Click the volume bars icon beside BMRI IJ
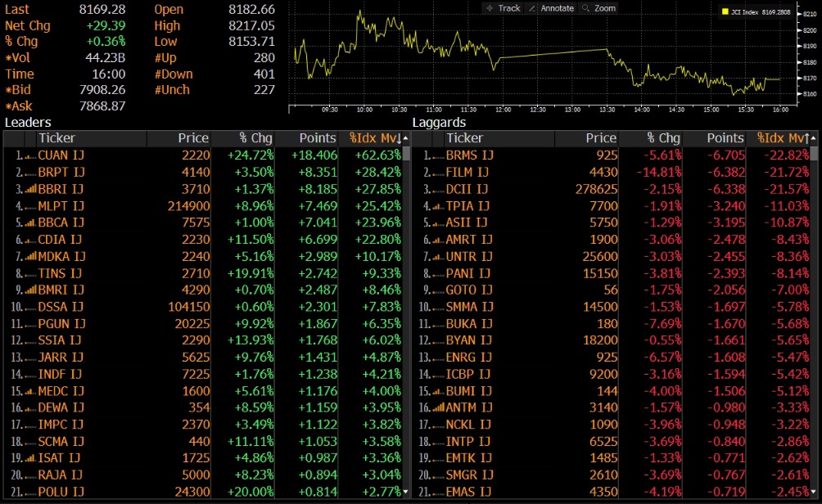Image resolution: width=822 pixels, height=504 pixels. click(x=30, y=290)
